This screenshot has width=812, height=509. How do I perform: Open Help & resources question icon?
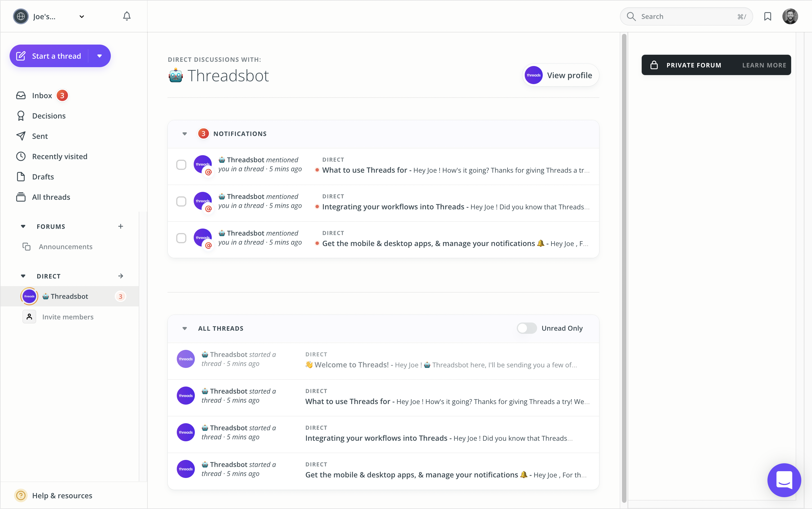pyautogui.click(x=21, y=495)
